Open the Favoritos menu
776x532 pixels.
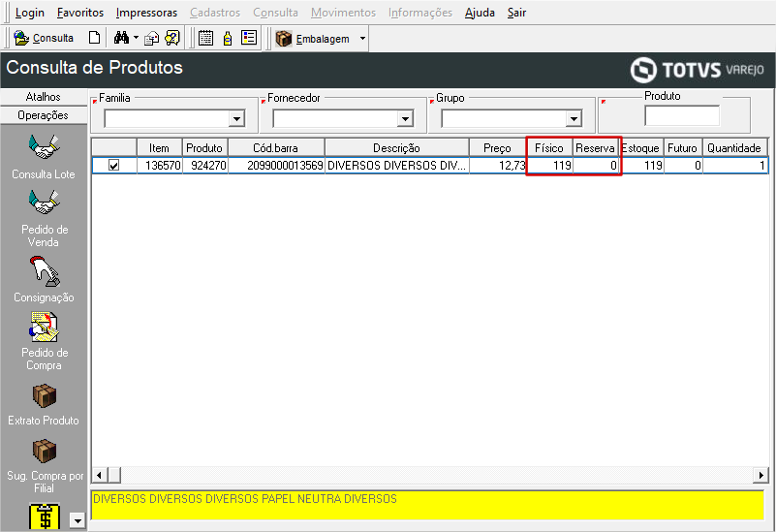point(80,13)
